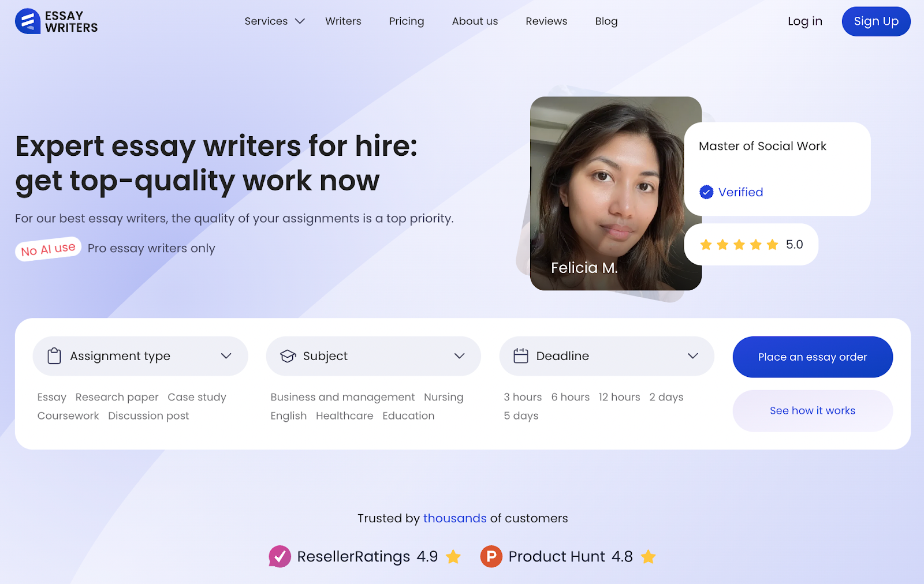Viewport: 924px width, 584px height.
Task: Select the Research paper quick option
Action: (117, 397)
